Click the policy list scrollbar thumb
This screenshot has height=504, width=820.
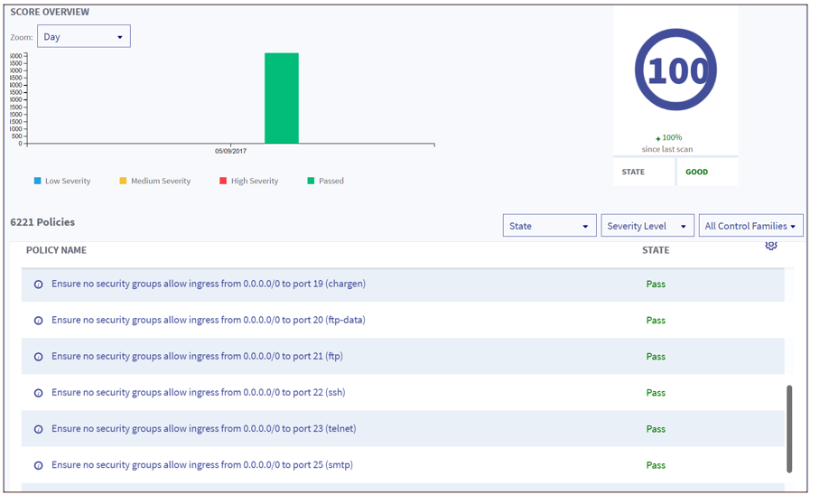pos(789,429)
